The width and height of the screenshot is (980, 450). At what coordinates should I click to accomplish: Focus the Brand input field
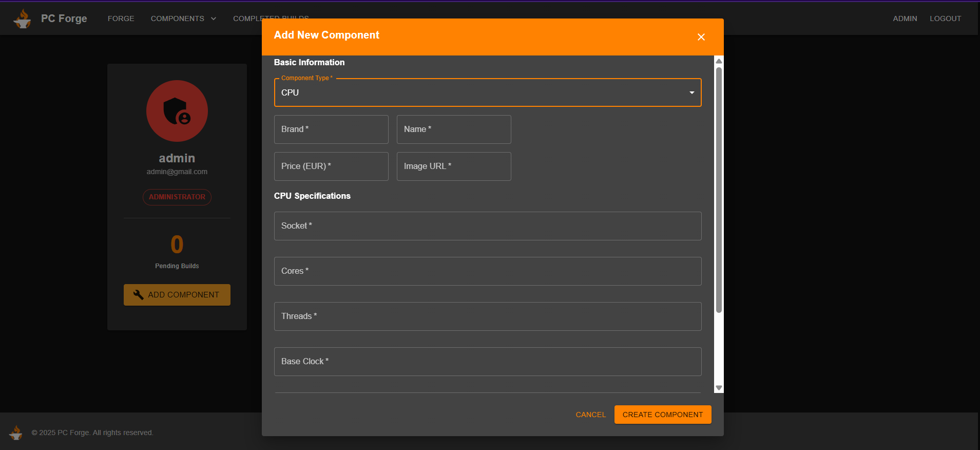coord(331,129)
